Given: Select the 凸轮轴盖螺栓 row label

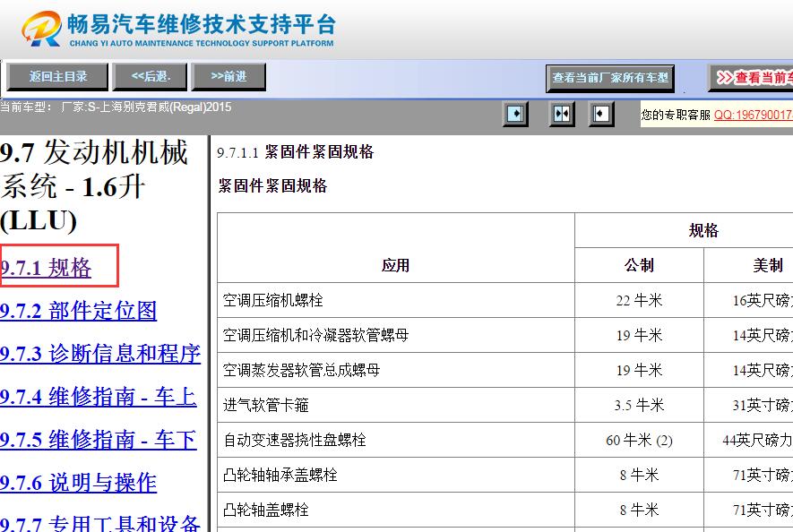Looking at the screenshot, I should coord(265,510).
